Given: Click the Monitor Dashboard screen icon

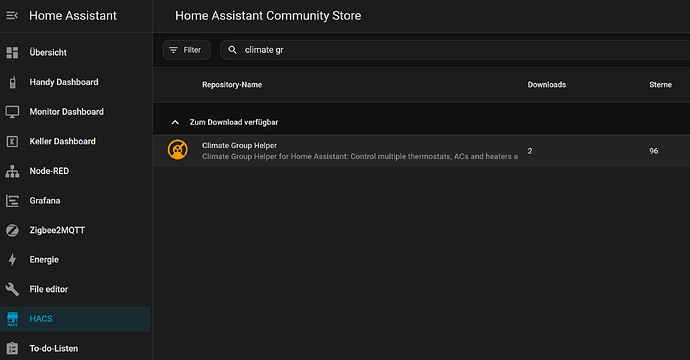Looking at the screenshot, I should (x=12, y=112).
